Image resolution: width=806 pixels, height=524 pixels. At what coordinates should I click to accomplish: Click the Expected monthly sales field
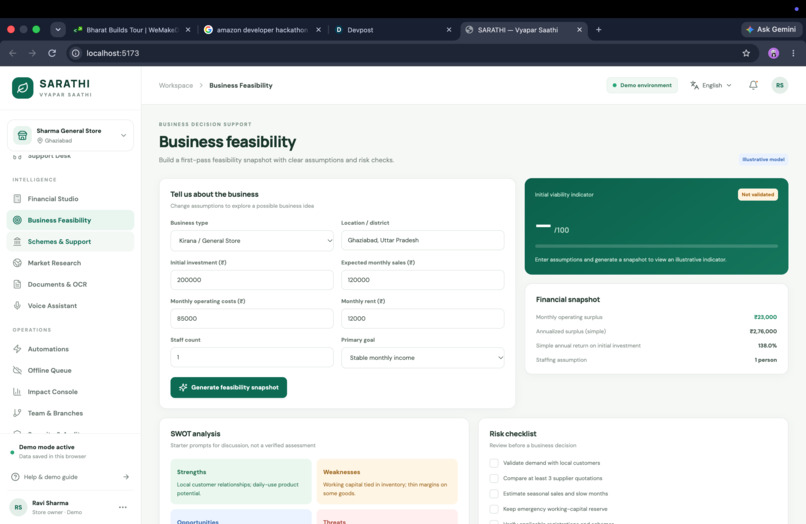pyautogui.click(x=423, y=280)
